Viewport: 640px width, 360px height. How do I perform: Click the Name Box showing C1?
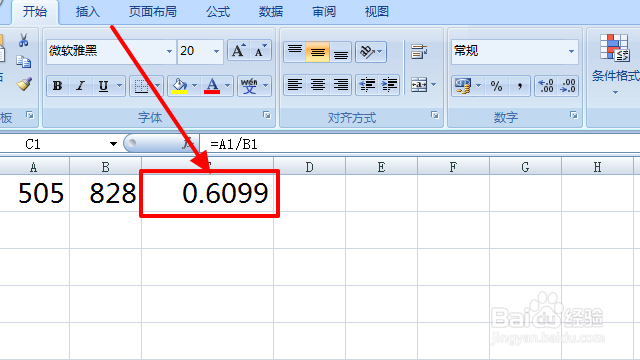pyautogui.click(x=53, y=144)
